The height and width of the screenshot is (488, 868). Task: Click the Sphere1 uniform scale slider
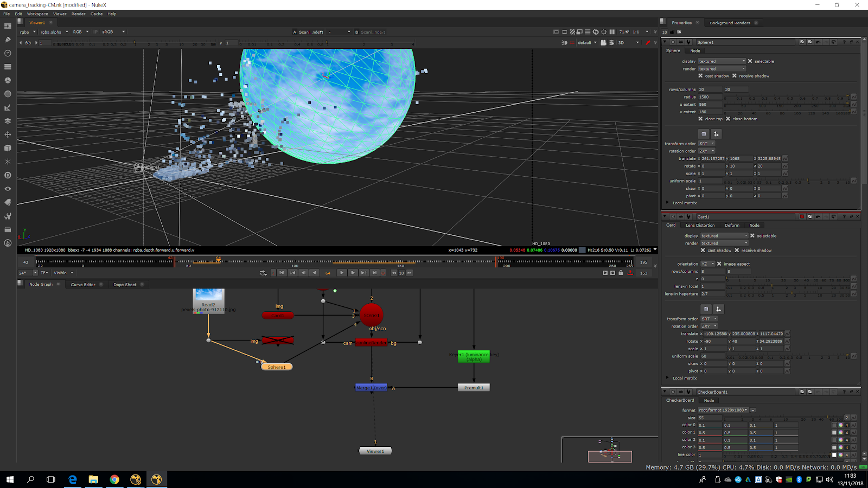[x=787, y=181]
